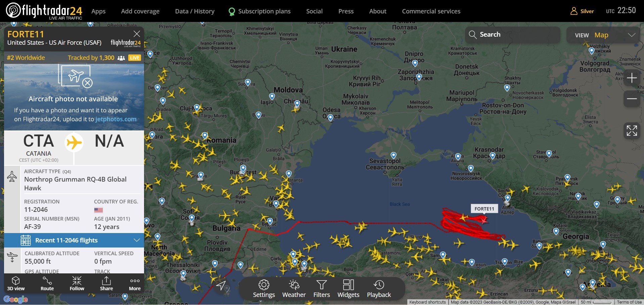The image size is (644, 305).
Task: Open the Filters panel
Action: tap(322, 289)
